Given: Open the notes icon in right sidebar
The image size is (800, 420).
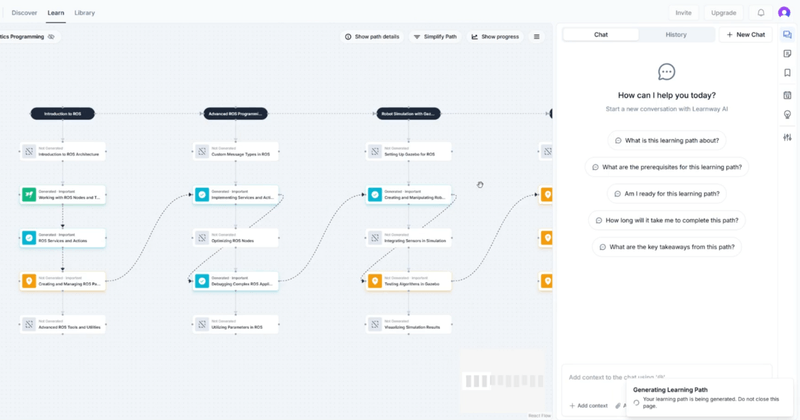Looking at the screenshot, I should [x=787, y=54].
